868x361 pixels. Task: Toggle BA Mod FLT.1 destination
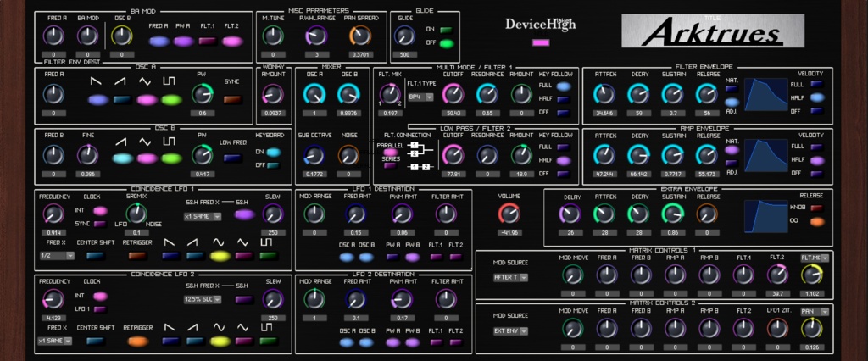[x=208, y=41]
